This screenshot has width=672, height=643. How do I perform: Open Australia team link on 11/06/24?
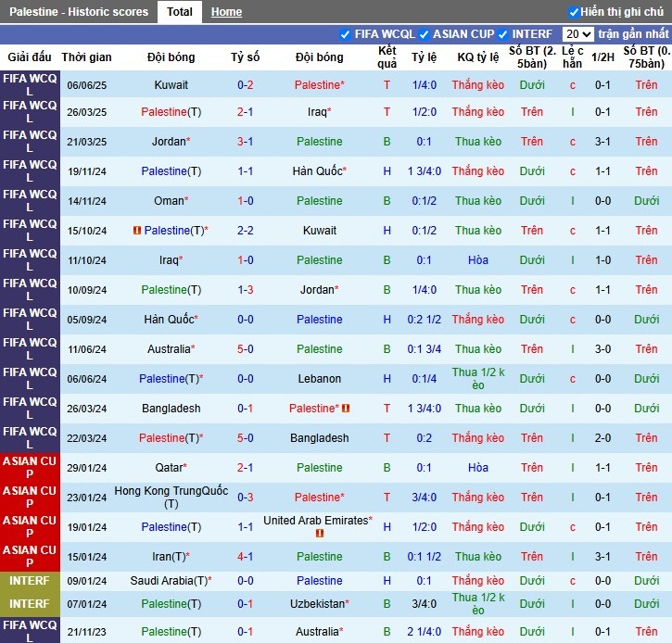171,348
